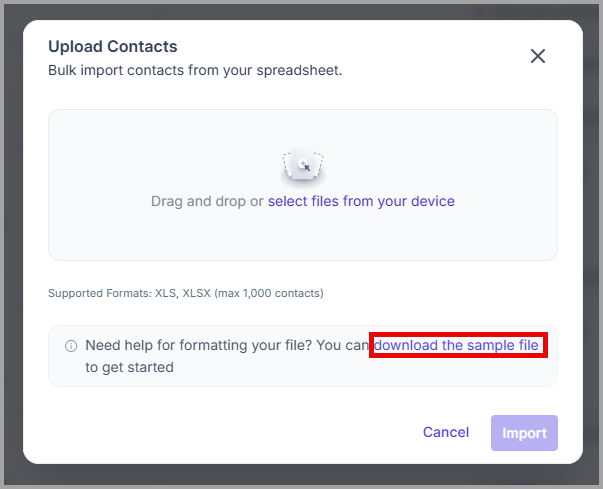Click 'You can' text before sample link
Viewport: 603px width, 489px height.
(343, 345)
